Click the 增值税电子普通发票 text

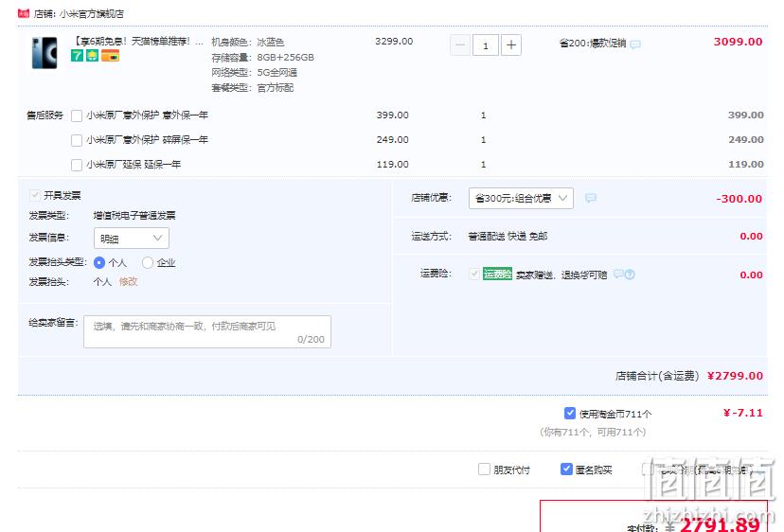(x=134, y=216)
